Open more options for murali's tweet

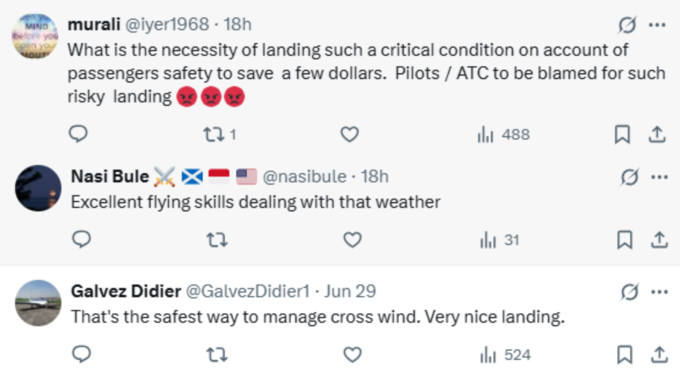click(657, 25)
